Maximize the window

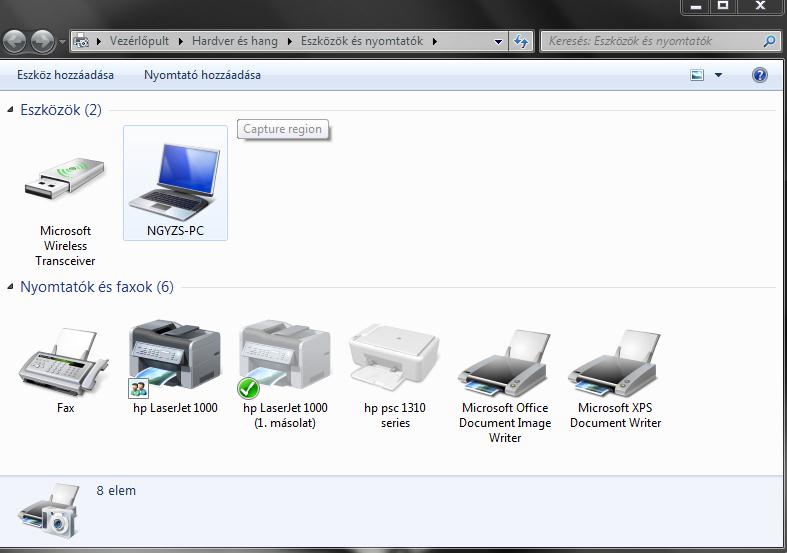[x=723, y=6]
